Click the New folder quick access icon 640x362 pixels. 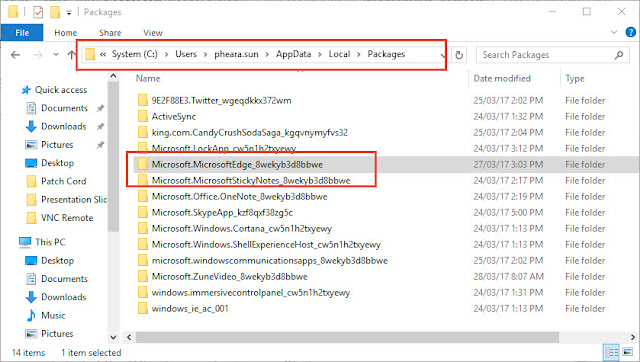click(x=55, y=12)
